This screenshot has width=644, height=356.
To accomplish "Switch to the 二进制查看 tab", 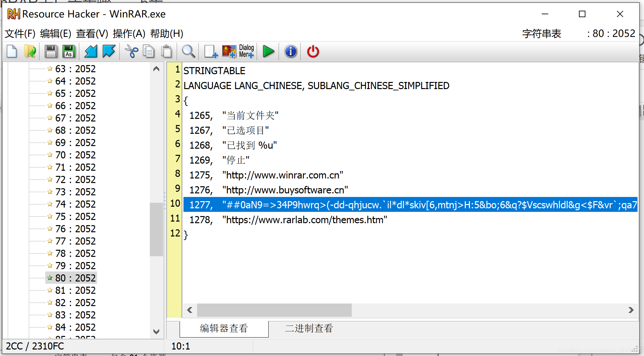I will point(309,328).
